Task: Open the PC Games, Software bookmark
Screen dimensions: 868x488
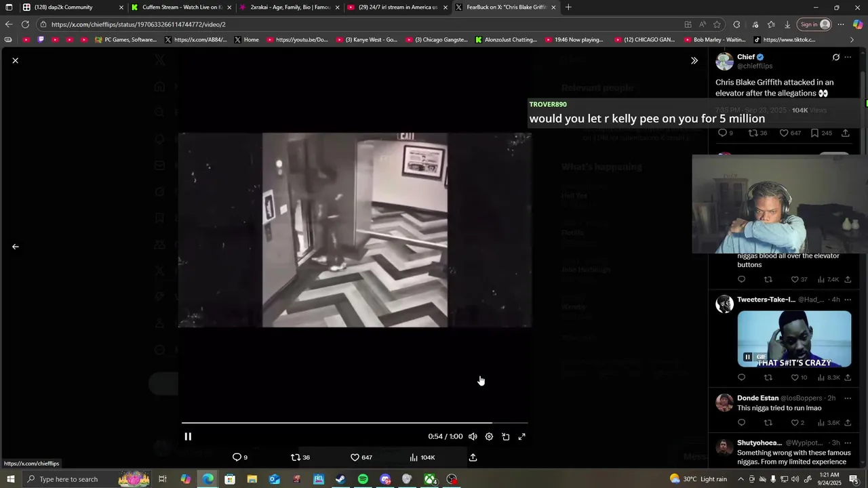Action: coord(126,40)
